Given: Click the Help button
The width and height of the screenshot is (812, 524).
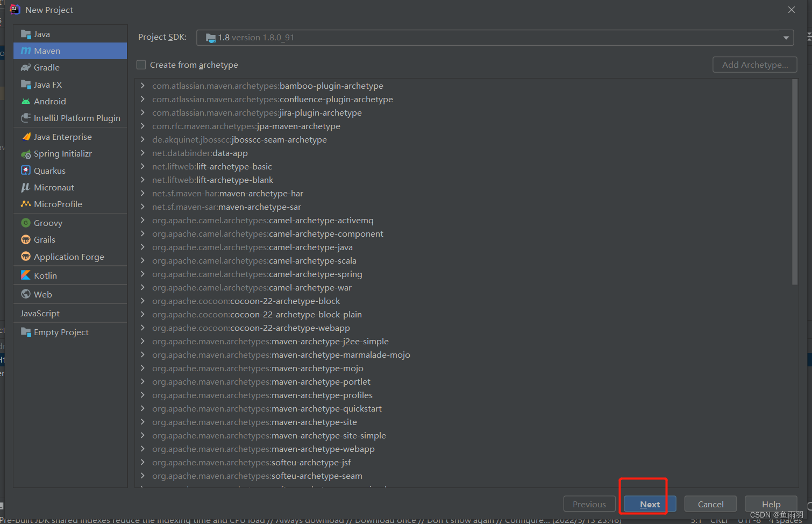Looking at the screenshot, I should [x=771, y=504].
